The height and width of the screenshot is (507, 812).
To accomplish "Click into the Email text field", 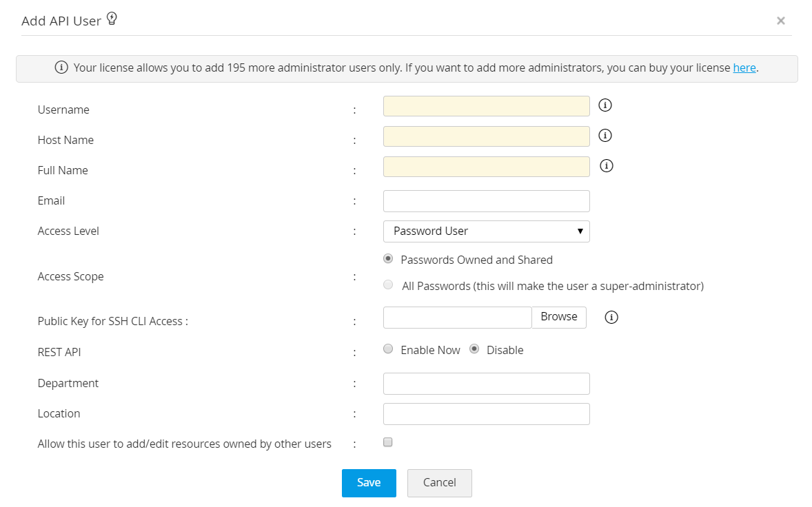I will pos(486,201).
